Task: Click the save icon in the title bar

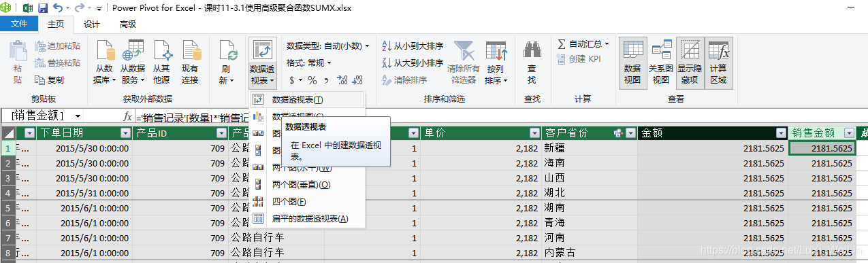Action: (43, 8)
